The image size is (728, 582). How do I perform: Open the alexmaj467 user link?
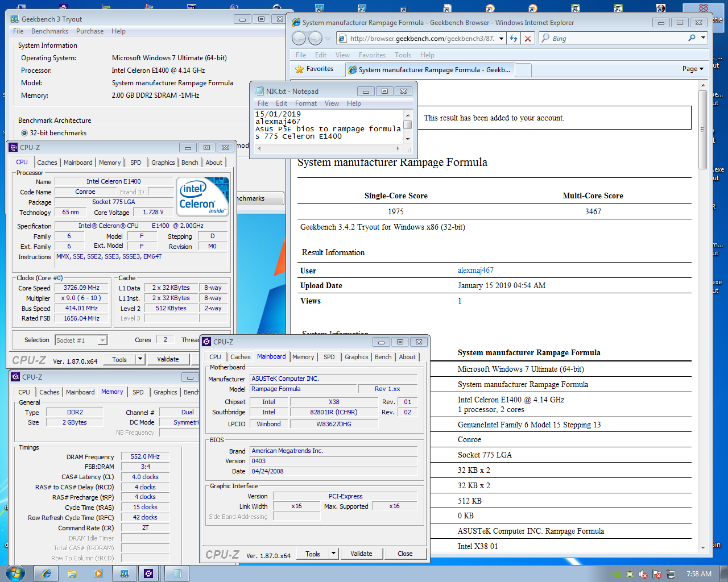pos(475,271)
